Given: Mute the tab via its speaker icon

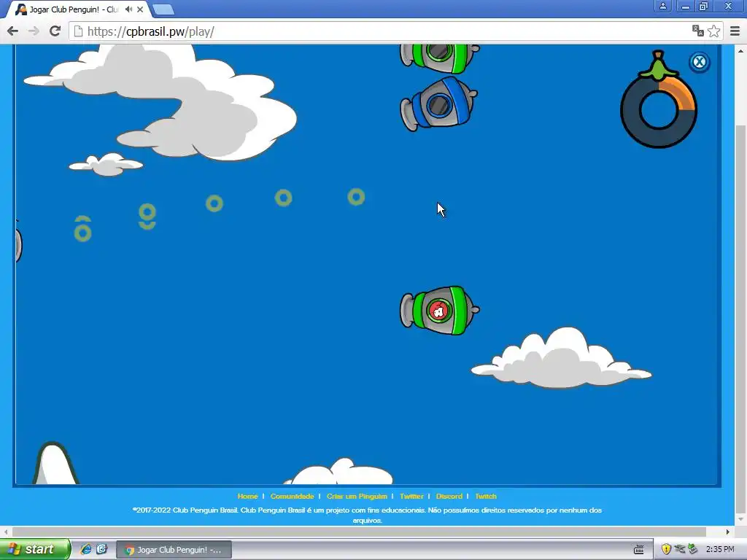Looking at the screenshot, I should coord(128,9).
